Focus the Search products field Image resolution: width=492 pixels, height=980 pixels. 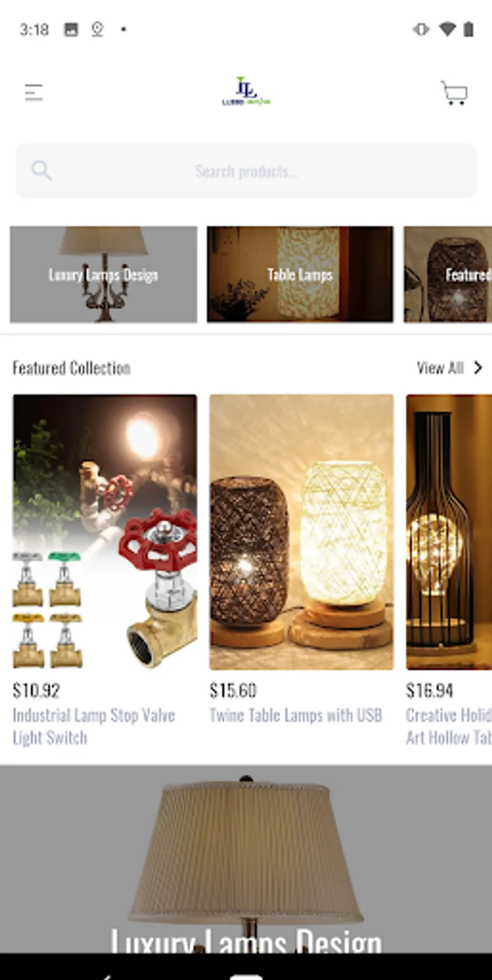click(x=246, y=171)
